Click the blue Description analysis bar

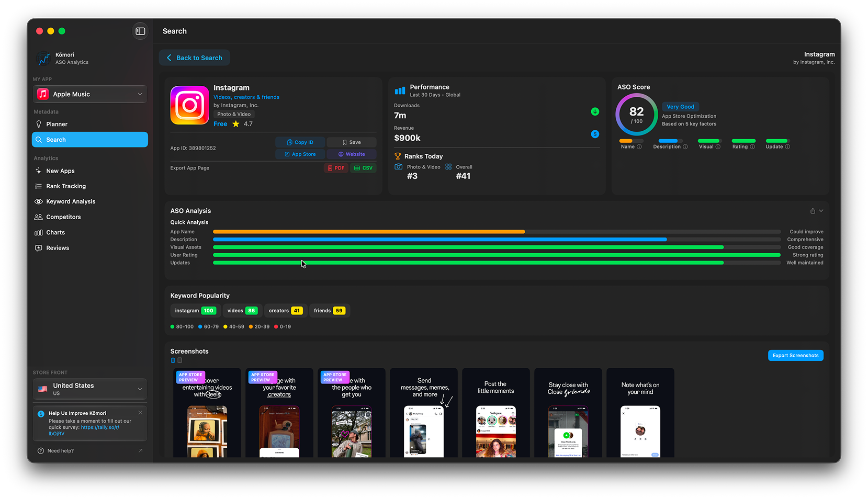tap(440, 240)
